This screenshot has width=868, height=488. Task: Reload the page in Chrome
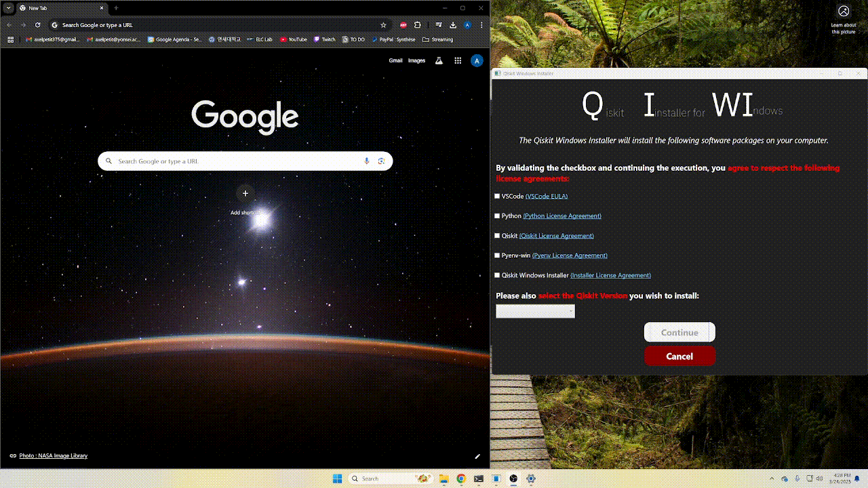point(37,25)
